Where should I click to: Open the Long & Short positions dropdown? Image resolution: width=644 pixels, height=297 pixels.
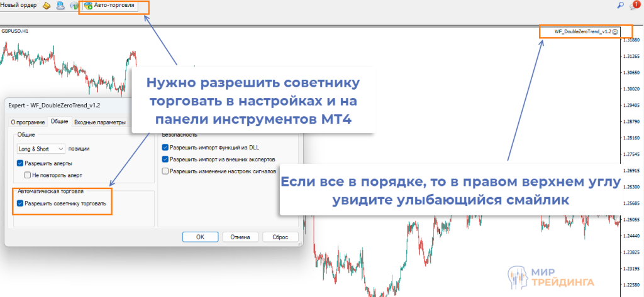pos(41,148)
